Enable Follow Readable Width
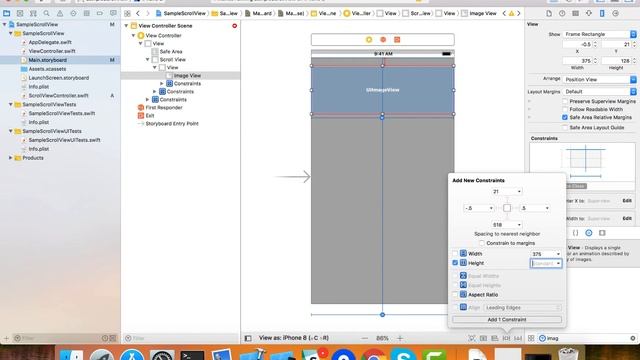The width and height of the screenshot is (640, 360). click(565, 109)
